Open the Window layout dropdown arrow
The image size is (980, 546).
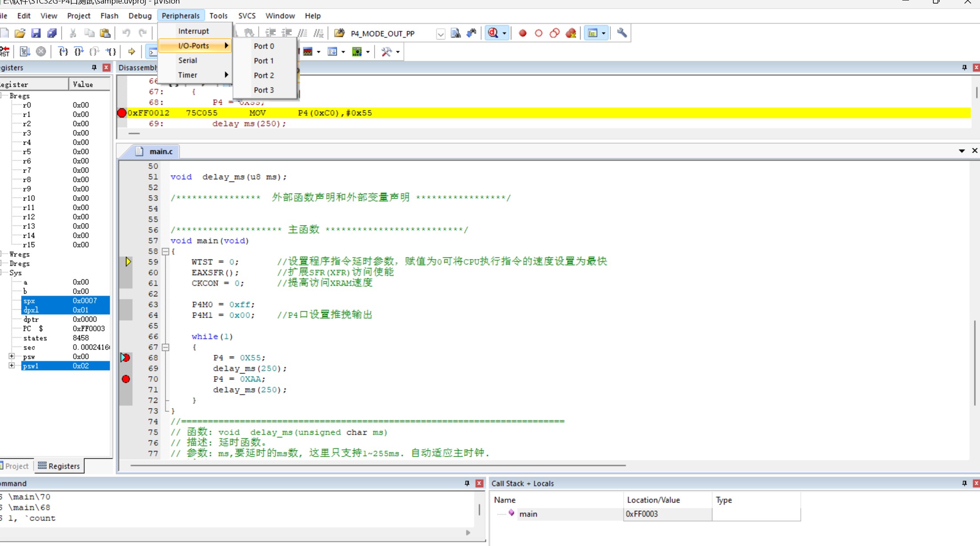click(x=604, y=34)
